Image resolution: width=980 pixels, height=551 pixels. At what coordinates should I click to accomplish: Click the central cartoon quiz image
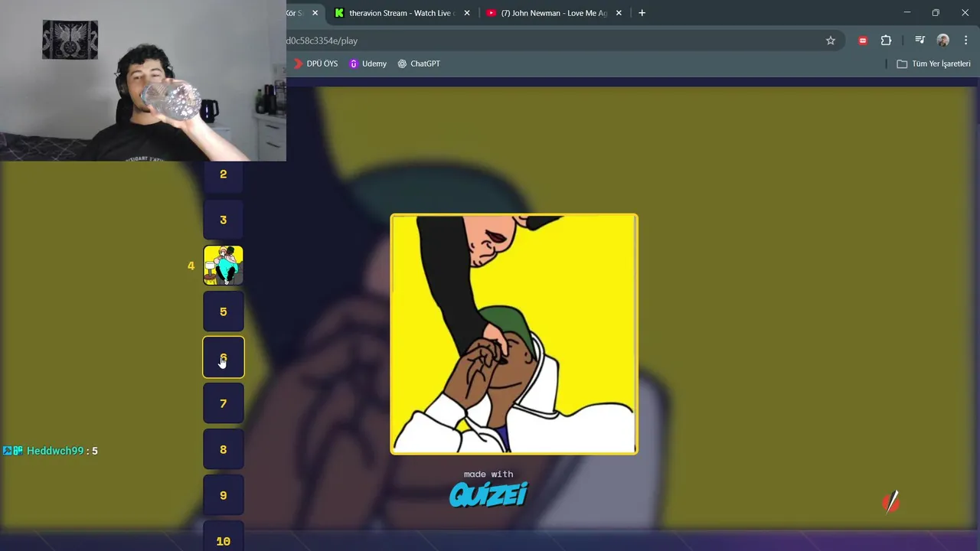(514, 334)
